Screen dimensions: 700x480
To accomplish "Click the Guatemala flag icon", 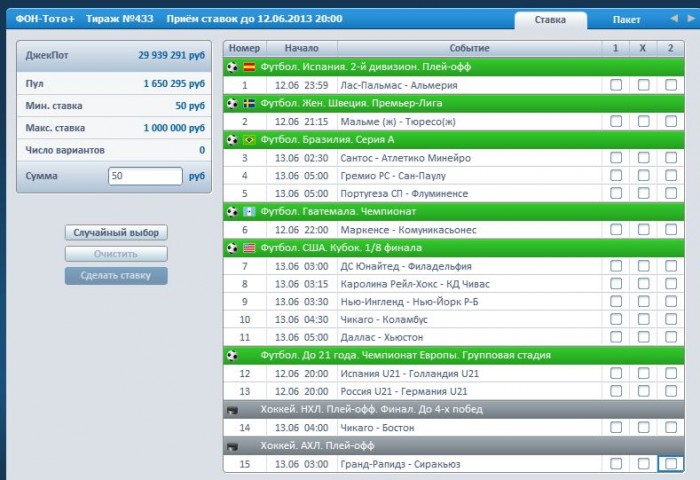I will [x=249, y=212].
